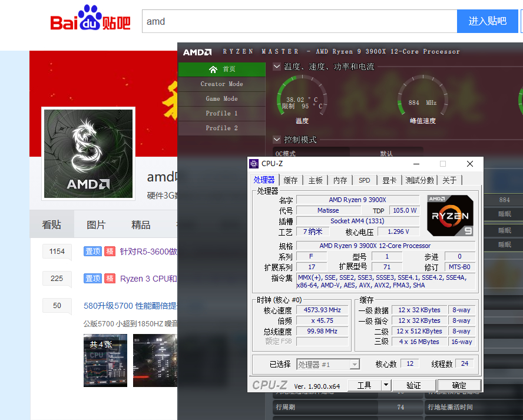Click the 默认 value in 控制模式

point(386,154)
